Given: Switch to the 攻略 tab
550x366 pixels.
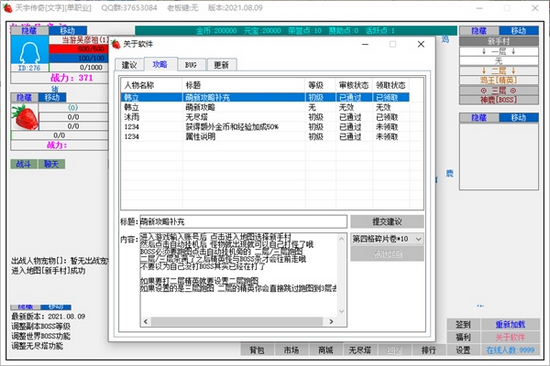Looking at the screenshot, I should (160, 64).
